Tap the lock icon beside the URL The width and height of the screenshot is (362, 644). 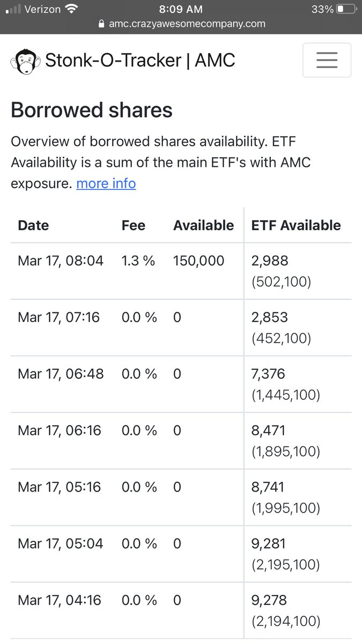100,24
